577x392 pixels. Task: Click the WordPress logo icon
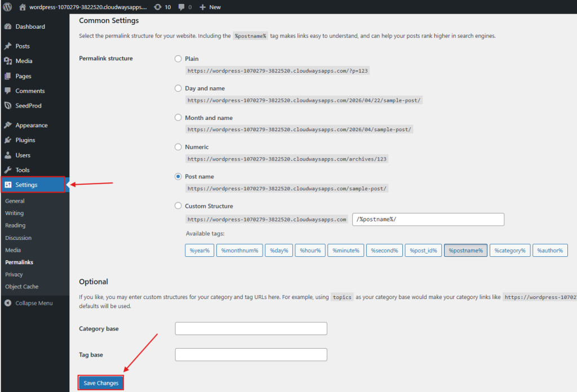pyautogui.click(x=7, y=7)
